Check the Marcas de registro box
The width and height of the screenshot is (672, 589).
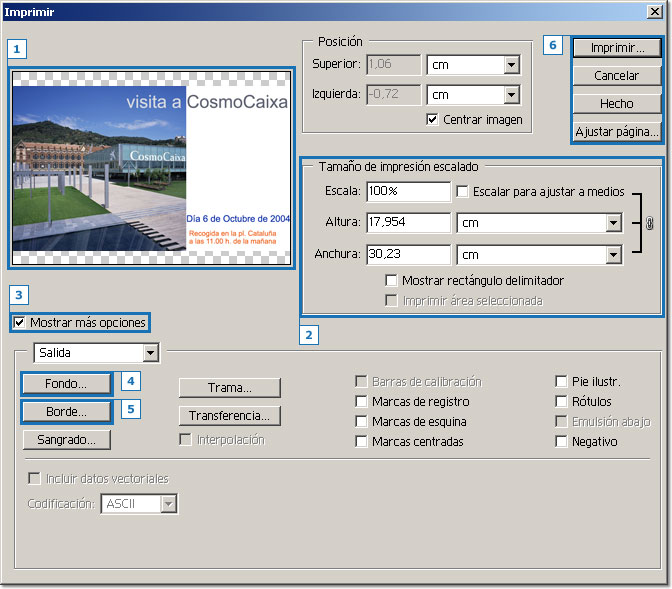(x=362, y=402)
